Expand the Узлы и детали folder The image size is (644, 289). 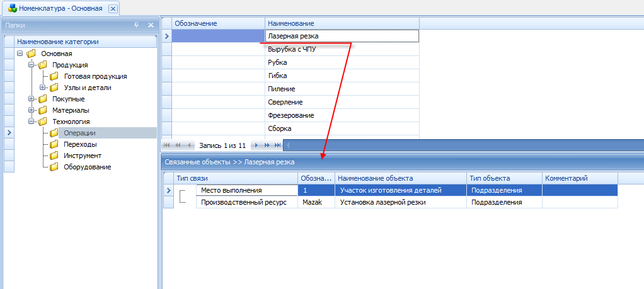pos(42,88)
